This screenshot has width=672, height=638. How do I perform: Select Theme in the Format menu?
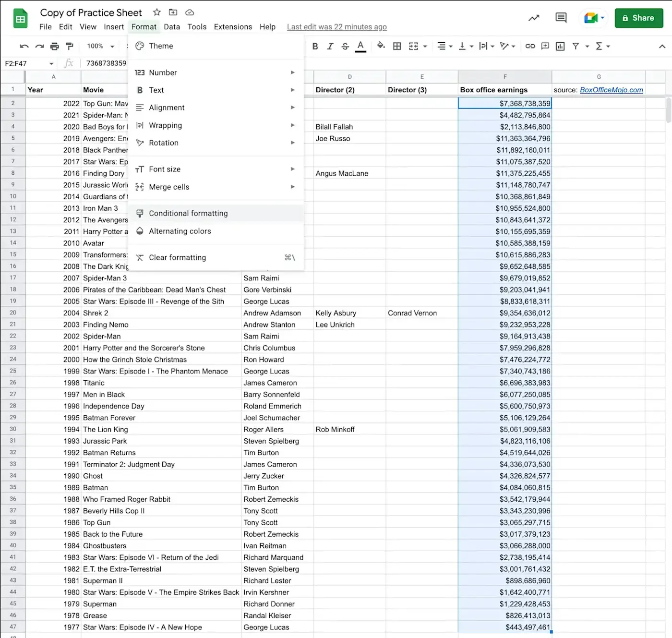(216, 46)
